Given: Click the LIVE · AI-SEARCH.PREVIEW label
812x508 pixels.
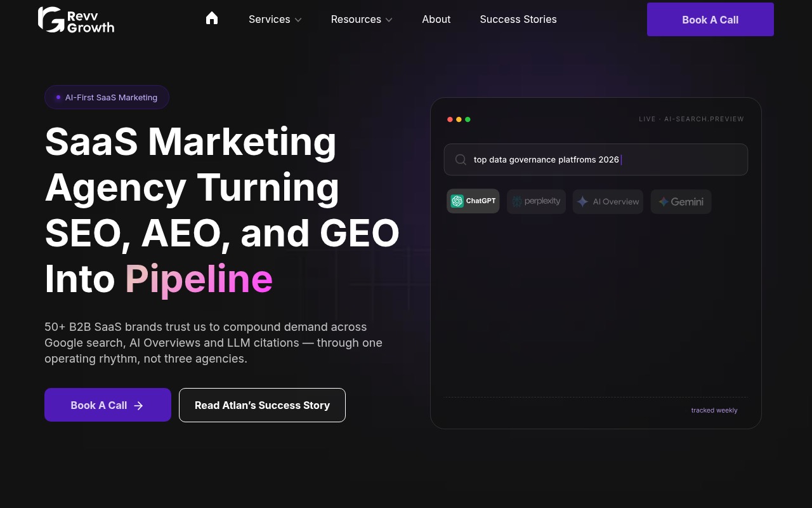Looking at the screenshot, I should 691,119.
